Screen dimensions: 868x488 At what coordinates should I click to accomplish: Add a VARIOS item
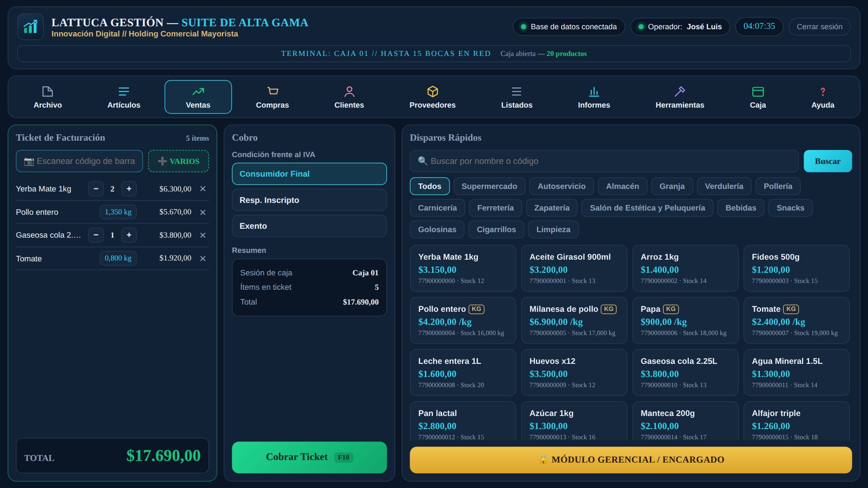(178, 161)
